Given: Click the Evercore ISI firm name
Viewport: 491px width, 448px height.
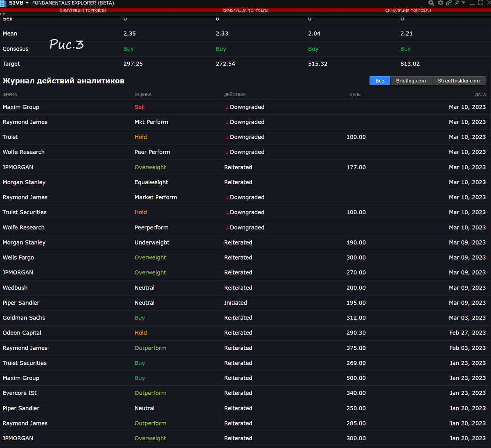Looking at the screenshot, I should pyautogui.click(x=20, y=393).
